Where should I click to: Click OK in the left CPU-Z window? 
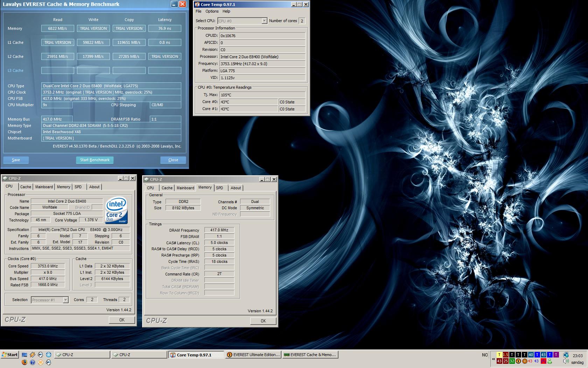(122, 320)
